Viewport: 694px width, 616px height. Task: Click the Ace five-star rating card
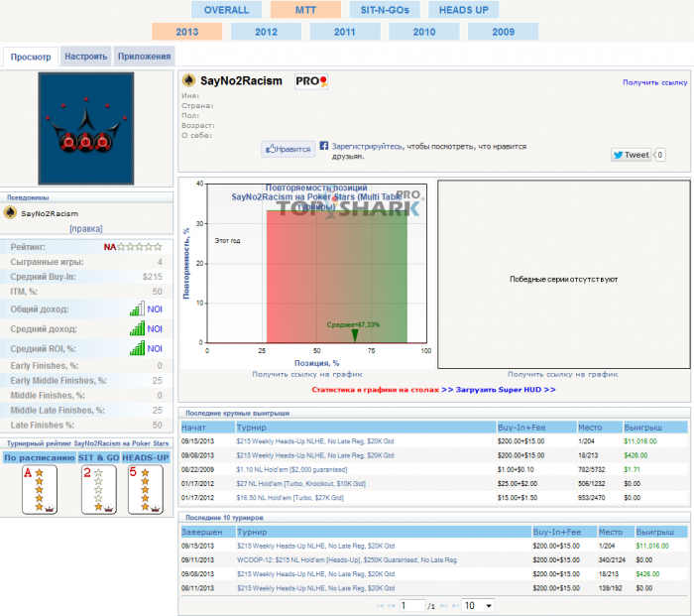pos(40,490)
